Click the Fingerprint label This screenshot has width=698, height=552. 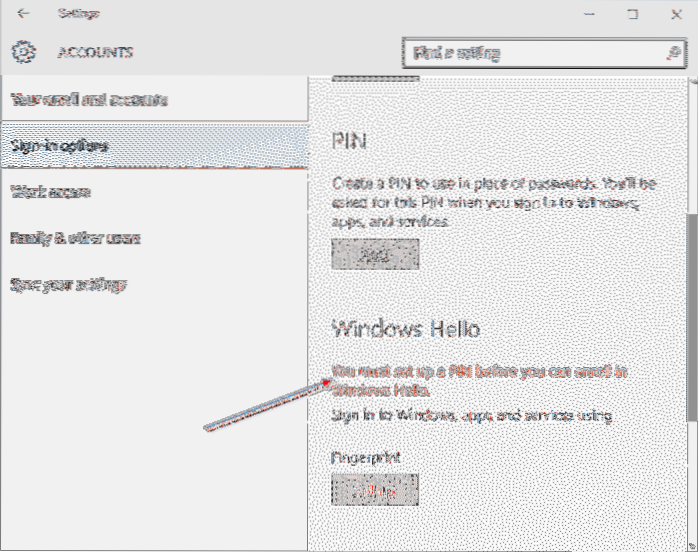[x=365, y=457]
